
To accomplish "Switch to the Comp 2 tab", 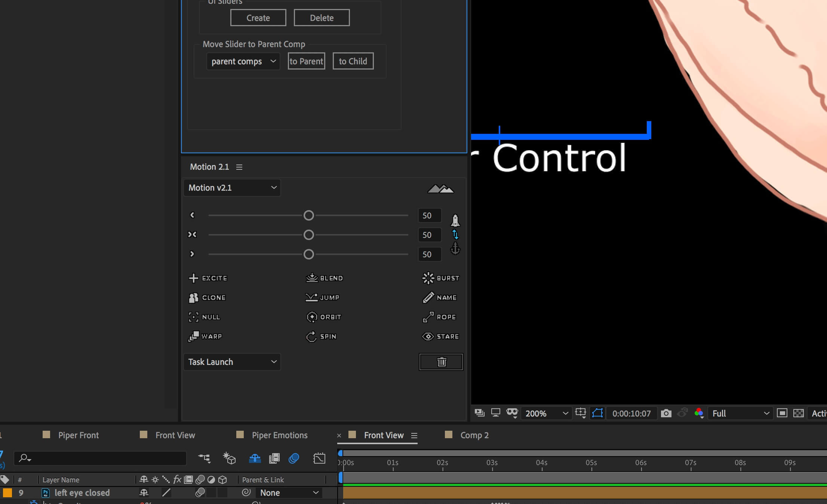I will click(474, 435).
